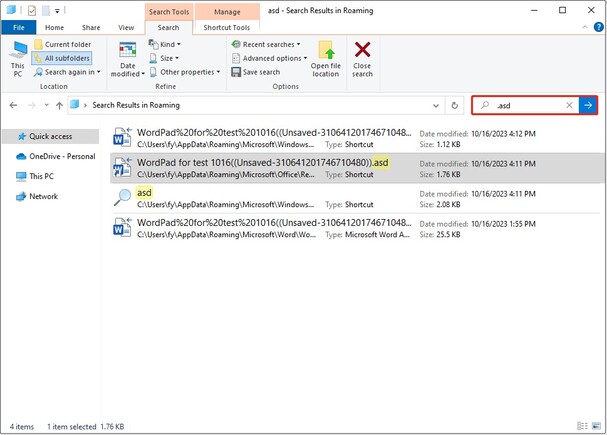Click the Advanced options icon
This screenshot has height=435, width=607.
point(236,58)
